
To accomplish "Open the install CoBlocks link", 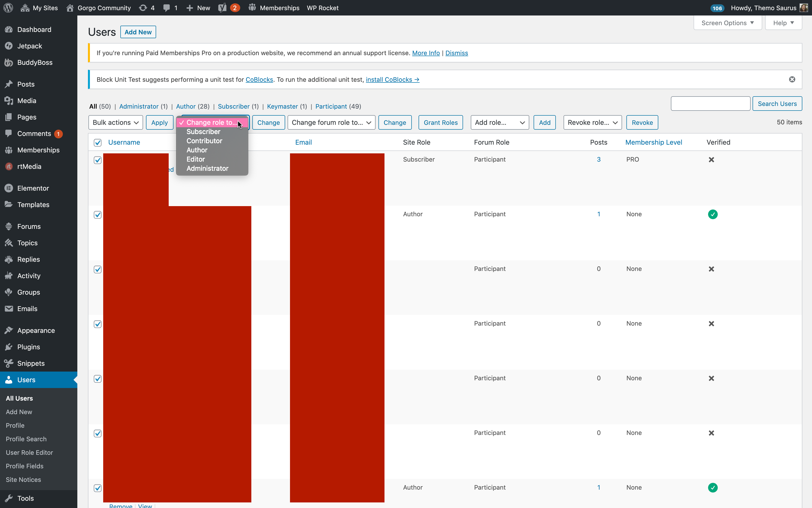I will pos(392,79).
